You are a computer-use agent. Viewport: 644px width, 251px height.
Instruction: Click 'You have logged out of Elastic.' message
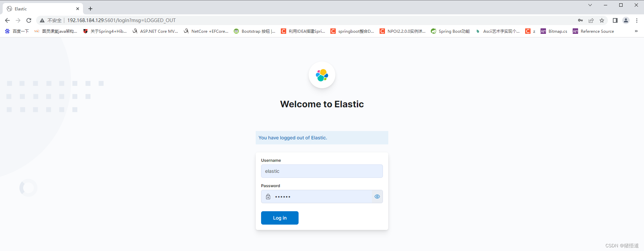293,138
